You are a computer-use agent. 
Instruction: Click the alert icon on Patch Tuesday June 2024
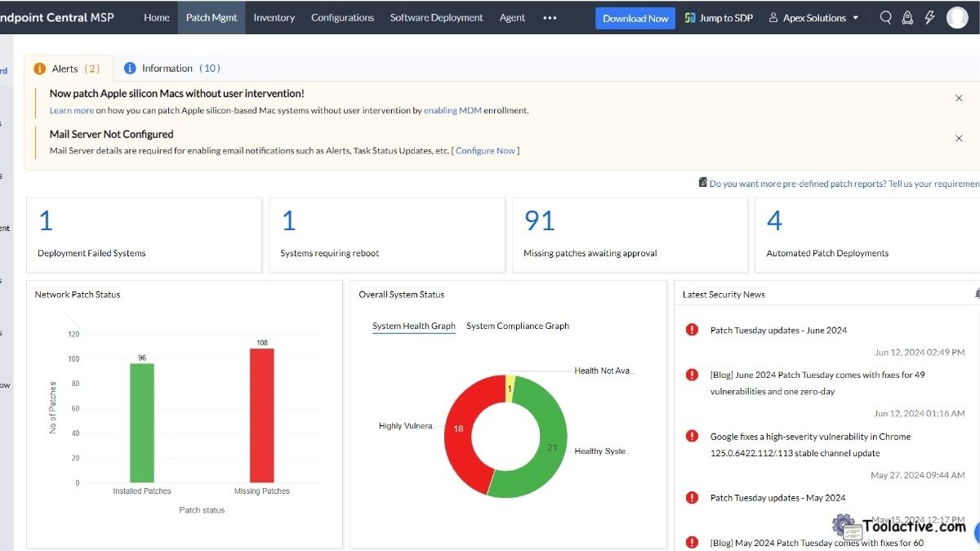pyautogui.click(x=692, y=329)
